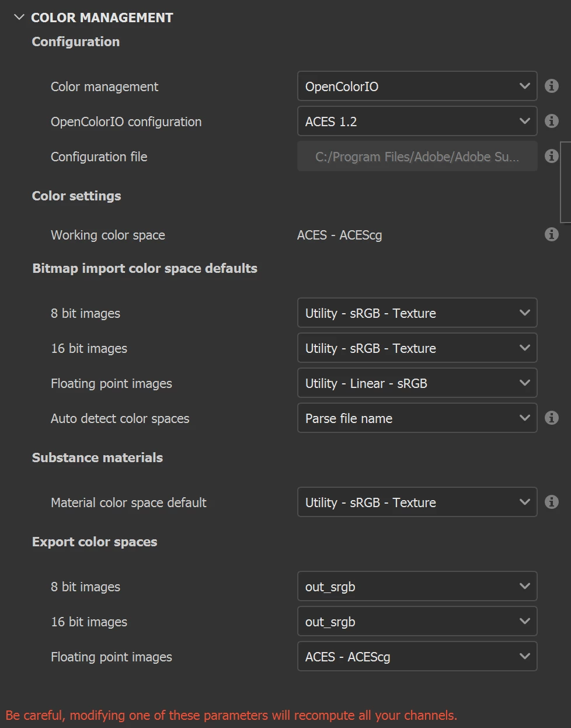
Task: Open Auto detect color spaces dropdown
Action: [417, 418]
